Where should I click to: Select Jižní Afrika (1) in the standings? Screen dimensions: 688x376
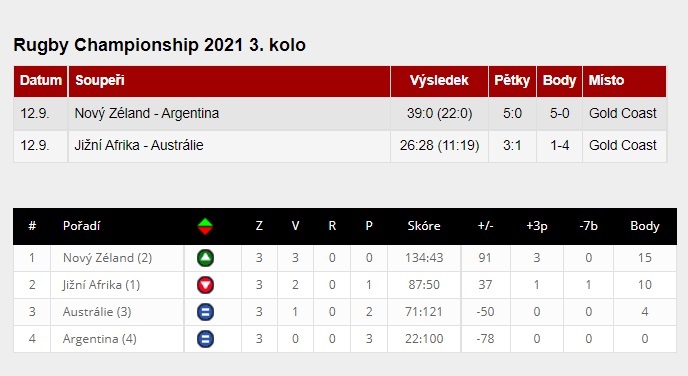click(101, 285)
